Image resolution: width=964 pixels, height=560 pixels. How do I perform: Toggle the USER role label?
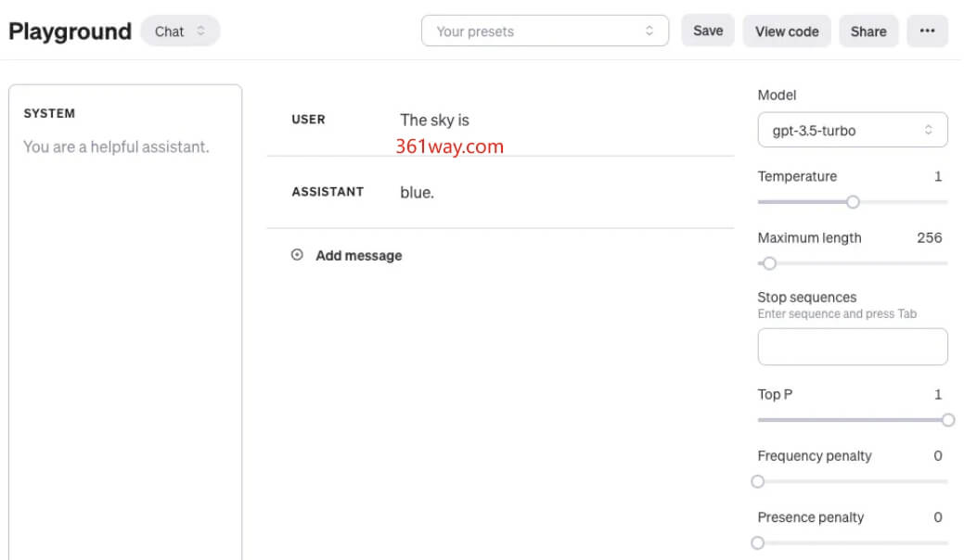[x=308, y=120]
